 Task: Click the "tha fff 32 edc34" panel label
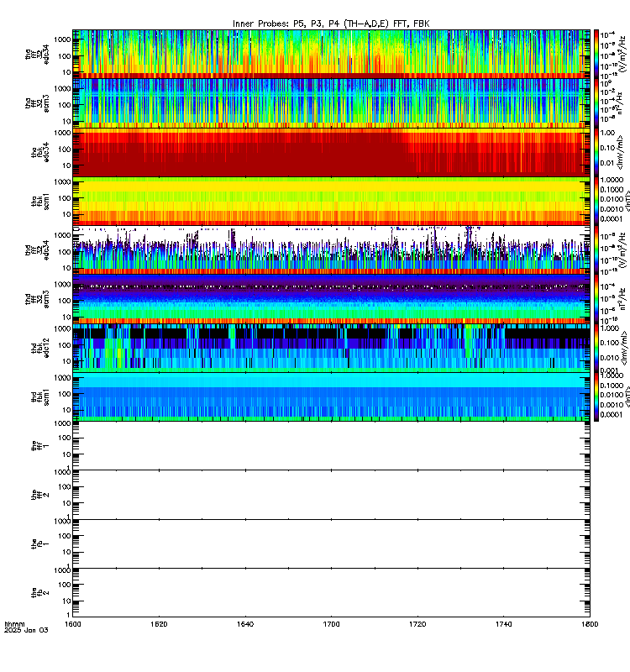pyautogui.click(x=37, y=55)
